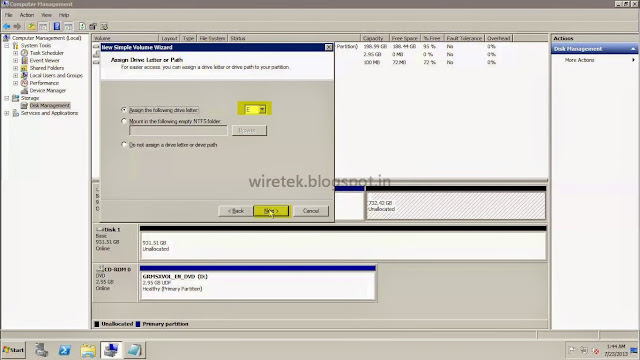The height and width of the screenshot is (360, 640).
Task: Select Task Scheduler clock icon in tree
Action: coord(24,53)
